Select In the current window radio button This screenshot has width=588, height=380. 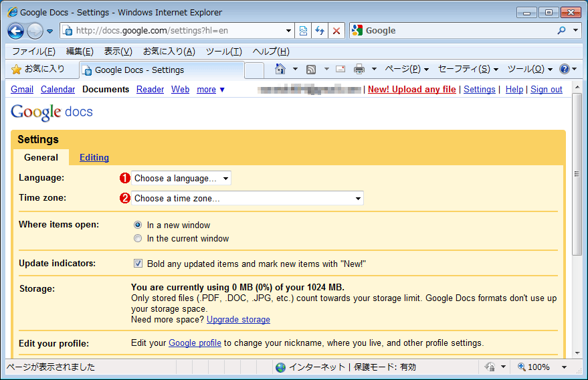(x=138, y=238)
